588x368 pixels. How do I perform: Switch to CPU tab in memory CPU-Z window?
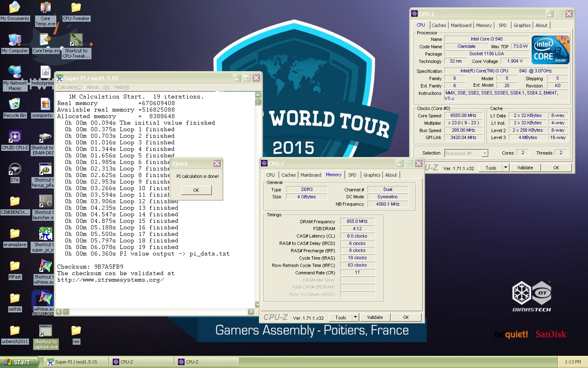point(270,175)
